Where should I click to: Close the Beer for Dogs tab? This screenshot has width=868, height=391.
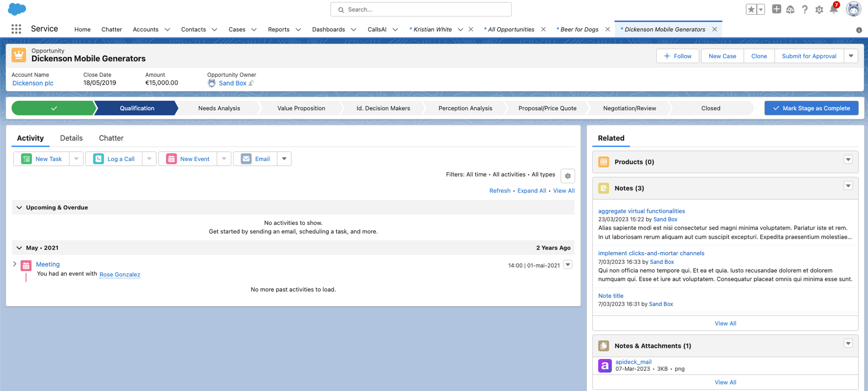[608, 29]
